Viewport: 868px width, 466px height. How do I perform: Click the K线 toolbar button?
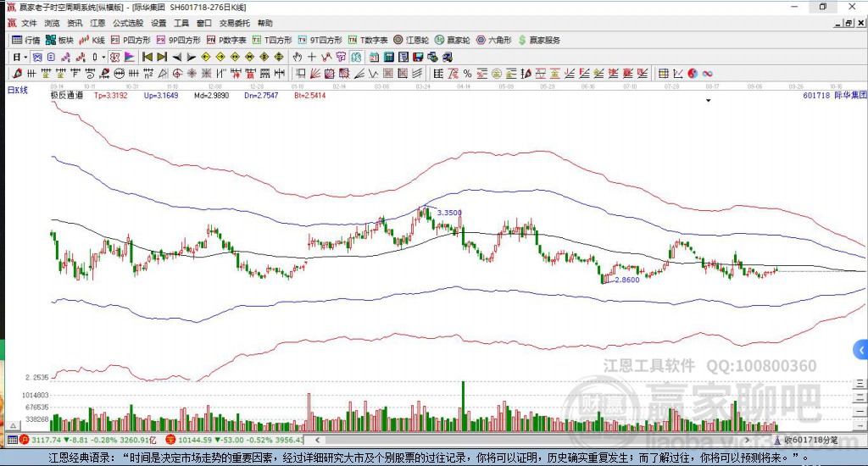92,40
